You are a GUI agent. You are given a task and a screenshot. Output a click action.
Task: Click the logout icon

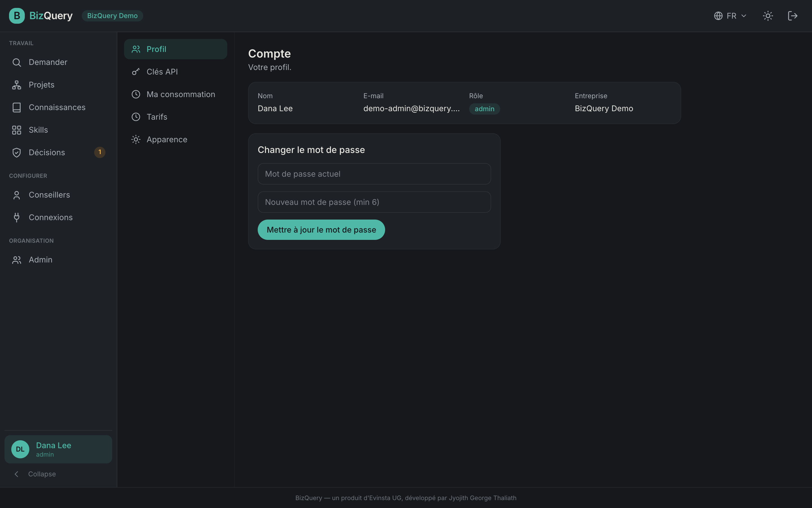coord(793,16)
